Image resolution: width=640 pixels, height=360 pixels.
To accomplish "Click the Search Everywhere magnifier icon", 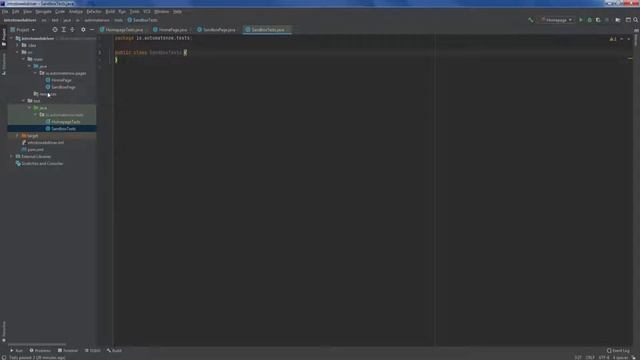I will pyautogui.click(x=636, y=20).
